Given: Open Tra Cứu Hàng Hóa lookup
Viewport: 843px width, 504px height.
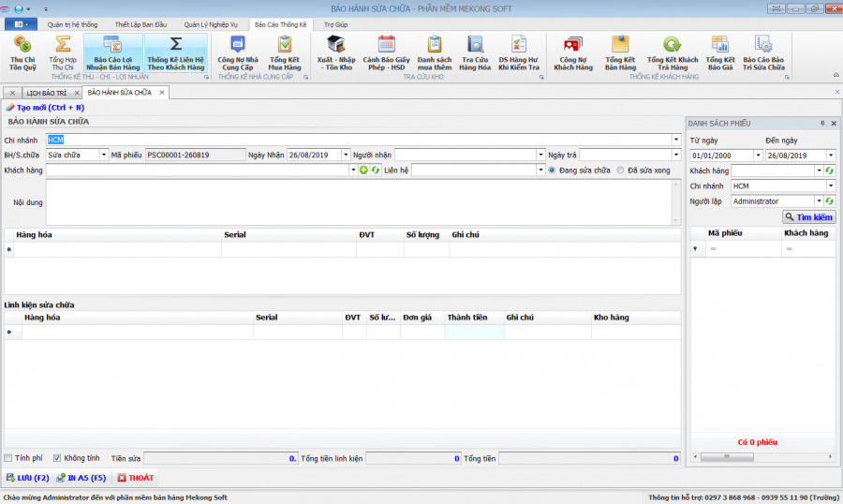Looking at the screenshot, I should 475,52.
